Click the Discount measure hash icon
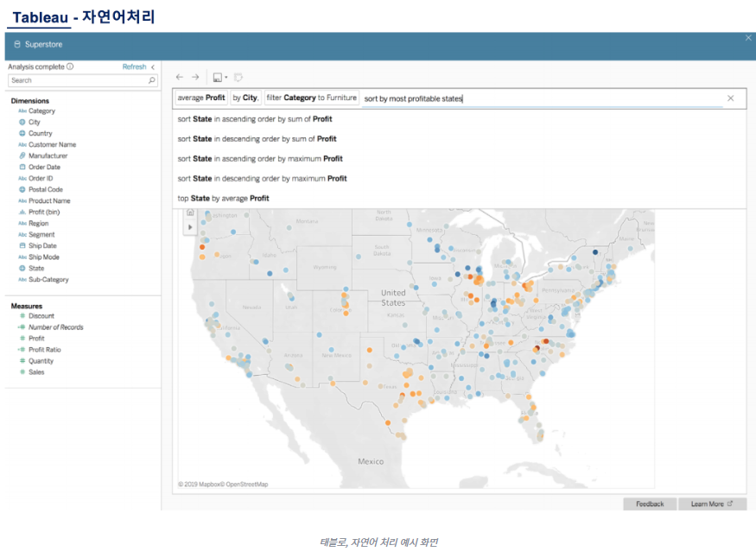Image resolution: width=756 pixels, height=558 pixels. click(22, 316)
